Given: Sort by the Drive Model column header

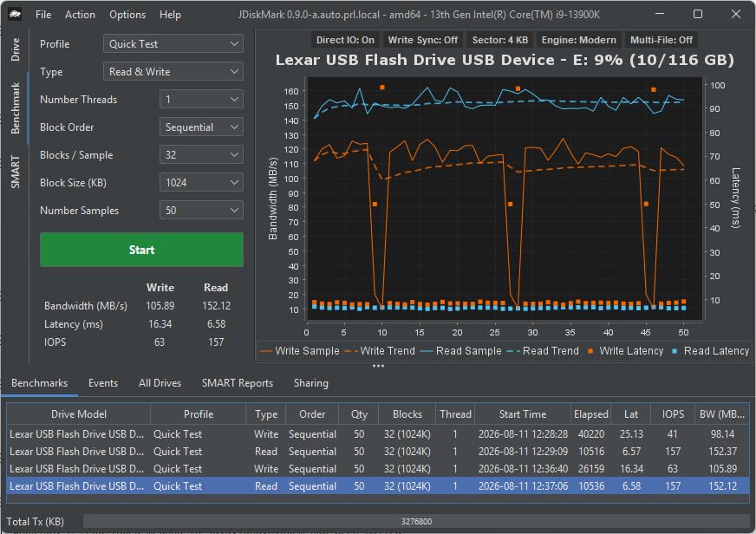Looking at the screenshot, I should coord(79,414).
